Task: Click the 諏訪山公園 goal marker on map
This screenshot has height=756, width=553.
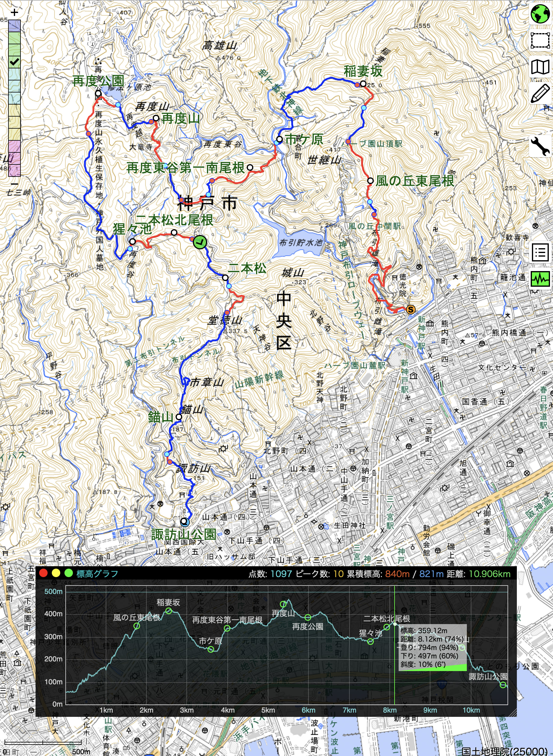Action: click(184, 521)
